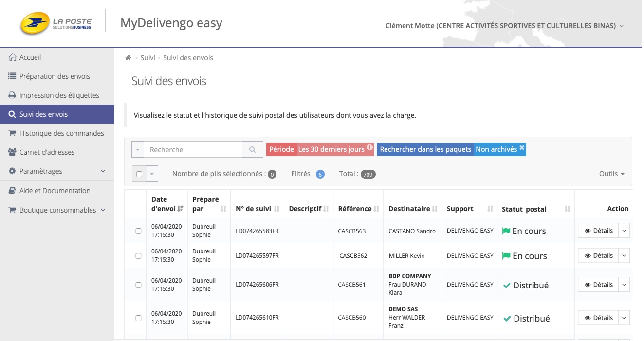644x341 pixels.
Task: Sort by Destinataire column icon
Action: tap(435, 209)
